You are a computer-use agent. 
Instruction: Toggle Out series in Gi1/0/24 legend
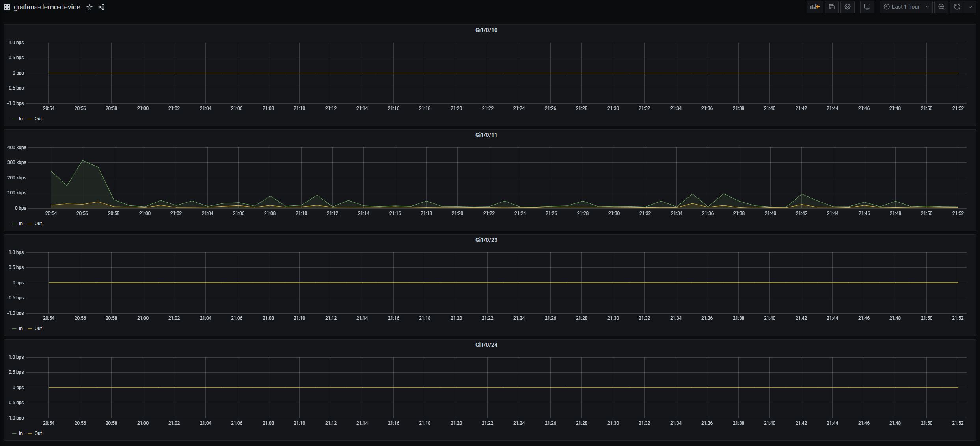click(38, 433)
